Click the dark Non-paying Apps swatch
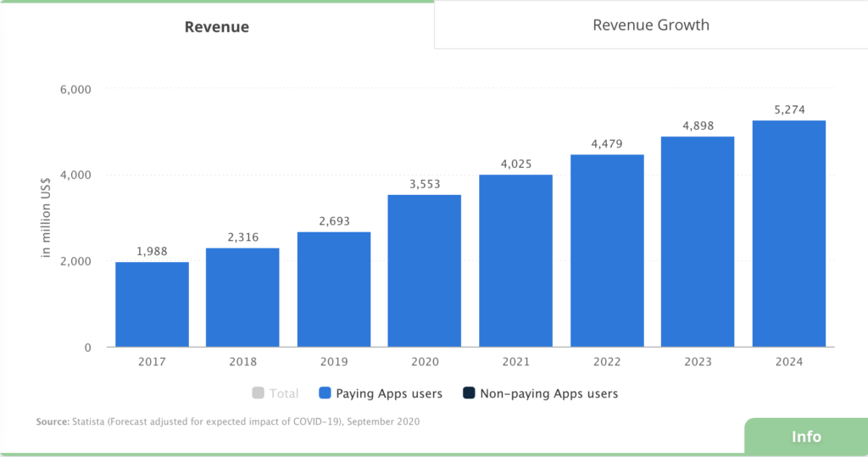 (x=469, y=393)
